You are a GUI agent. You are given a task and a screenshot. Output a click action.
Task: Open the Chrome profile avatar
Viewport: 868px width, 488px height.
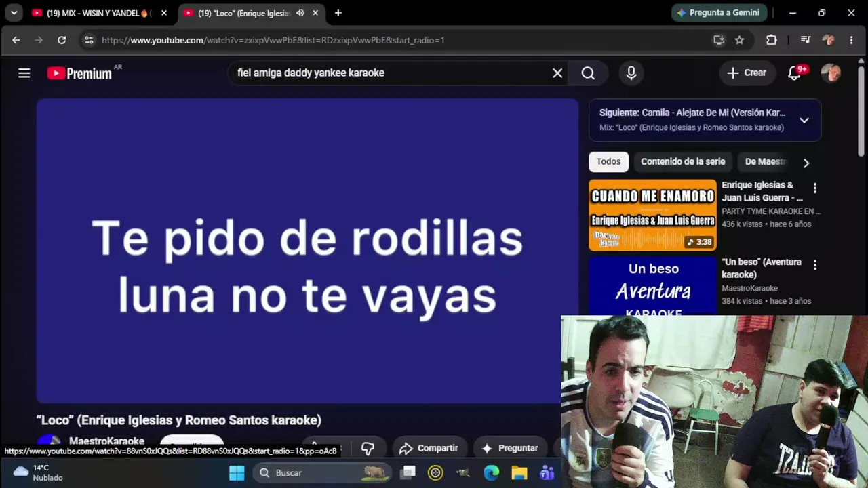point(828,40)
